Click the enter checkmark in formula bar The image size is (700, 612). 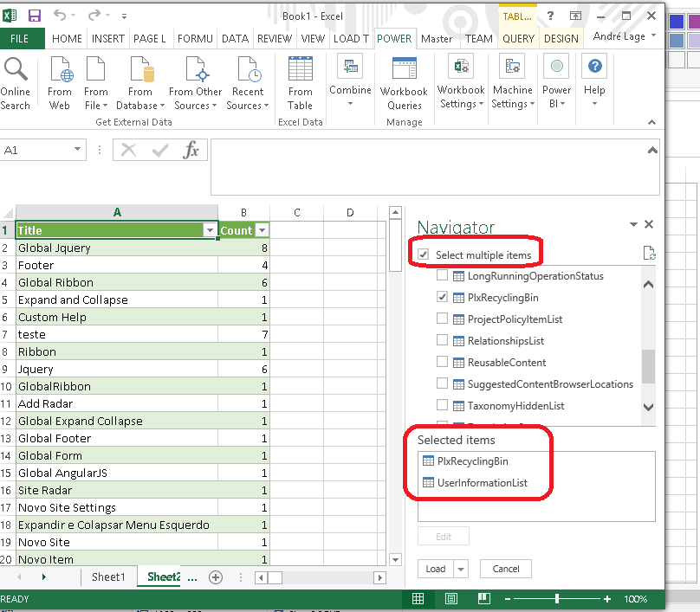pos(160,151)
